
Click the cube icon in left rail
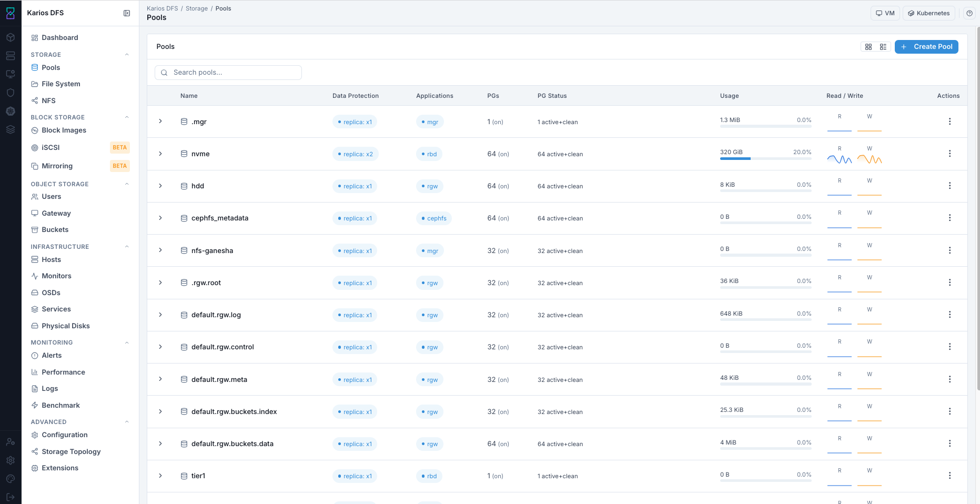(11, 37)
